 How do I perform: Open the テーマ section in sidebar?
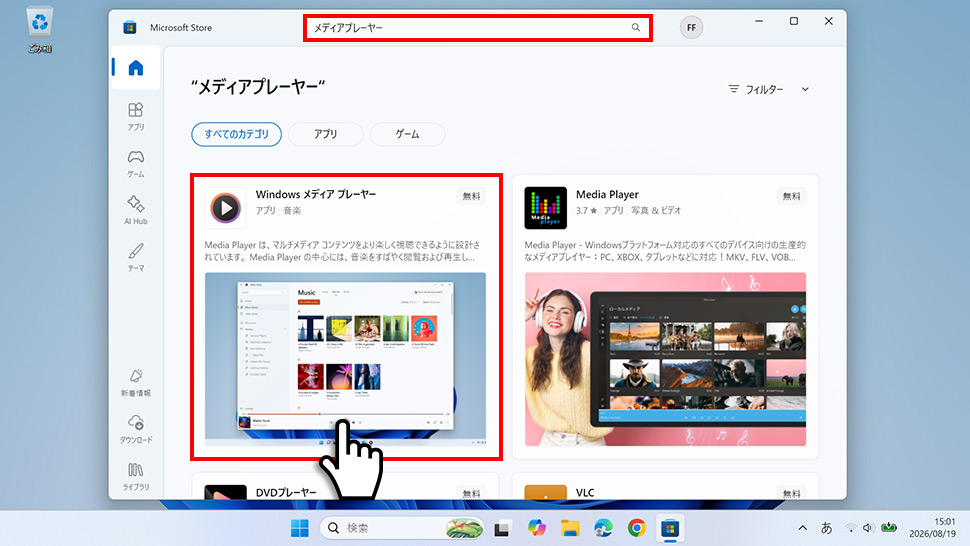(x=135, y=257)
